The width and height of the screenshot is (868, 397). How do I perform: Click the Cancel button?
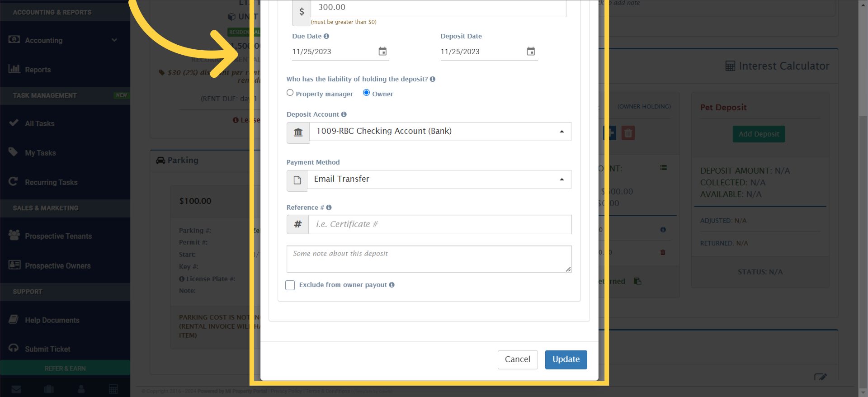(x=518, y=359)
